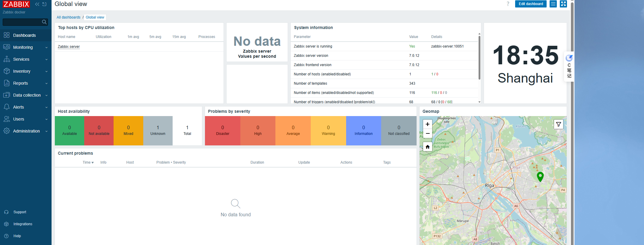Click the sidebar search magnifier icon

[x=44, y=22]
